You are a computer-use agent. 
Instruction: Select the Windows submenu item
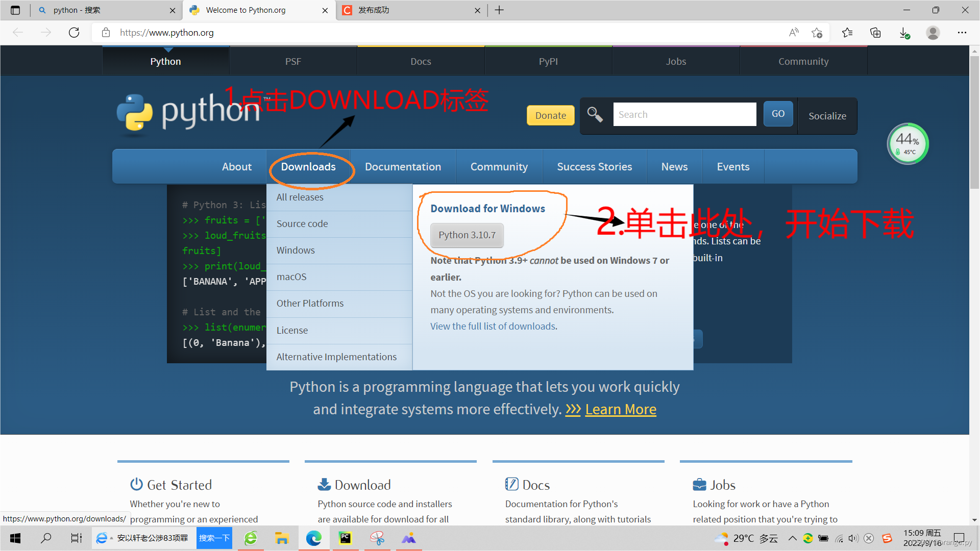pos(296,249)
